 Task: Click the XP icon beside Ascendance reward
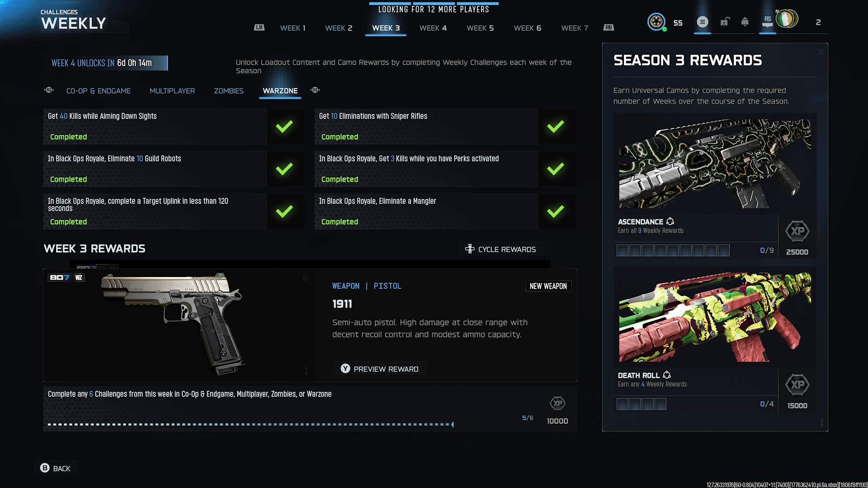(797, 231)
